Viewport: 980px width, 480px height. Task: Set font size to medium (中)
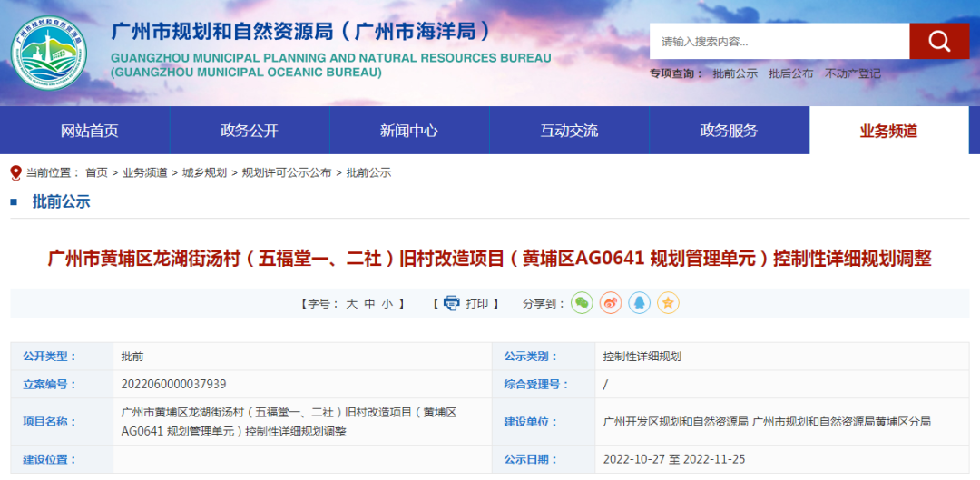pos(369,304)
